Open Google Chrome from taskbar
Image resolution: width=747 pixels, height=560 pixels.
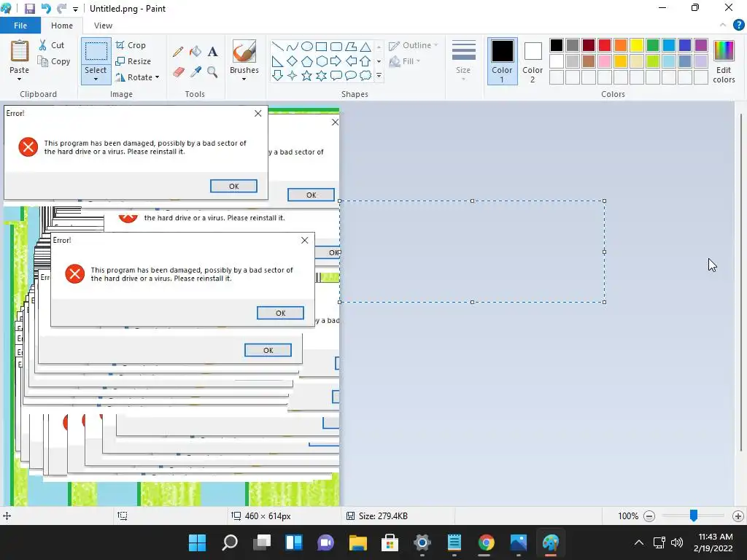tap(486, 542)
